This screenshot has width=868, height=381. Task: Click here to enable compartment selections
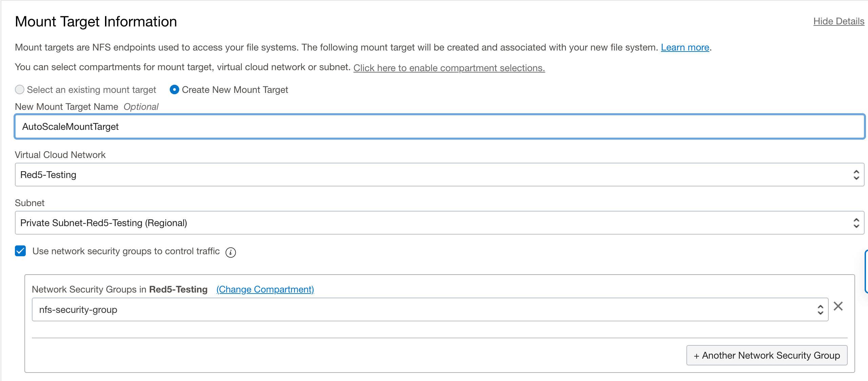[449, 68]
